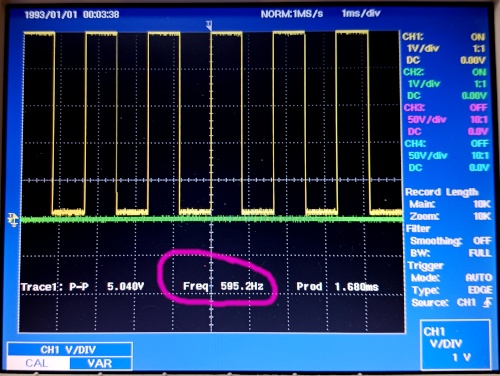Click the Prod period label
500x376 pixels.
tap(309, 286)
